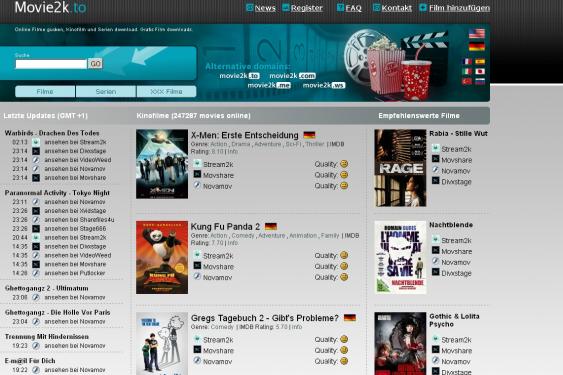This screenshot has width=563, height=375.
Task: Pick the Italian flag icon
Action: pyautogui.click(x=467, y=71)
